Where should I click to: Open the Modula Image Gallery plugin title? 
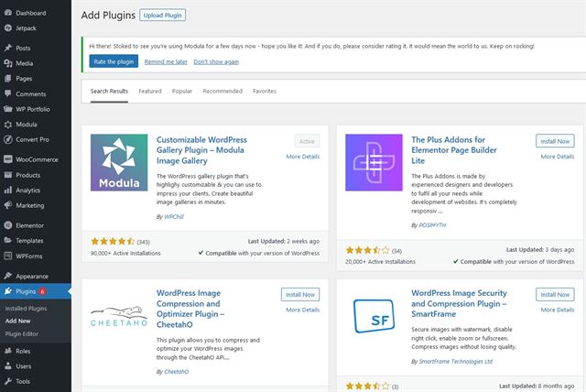201,150
